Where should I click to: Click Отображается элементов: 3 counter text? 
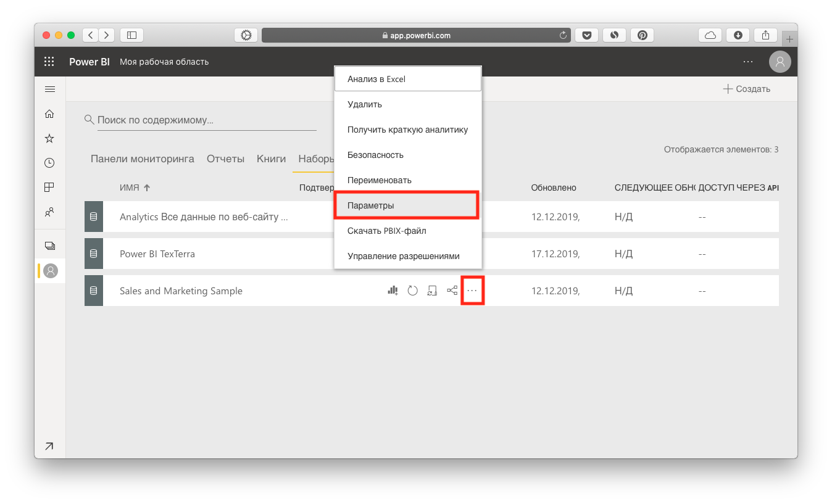(x=722, y=149)
